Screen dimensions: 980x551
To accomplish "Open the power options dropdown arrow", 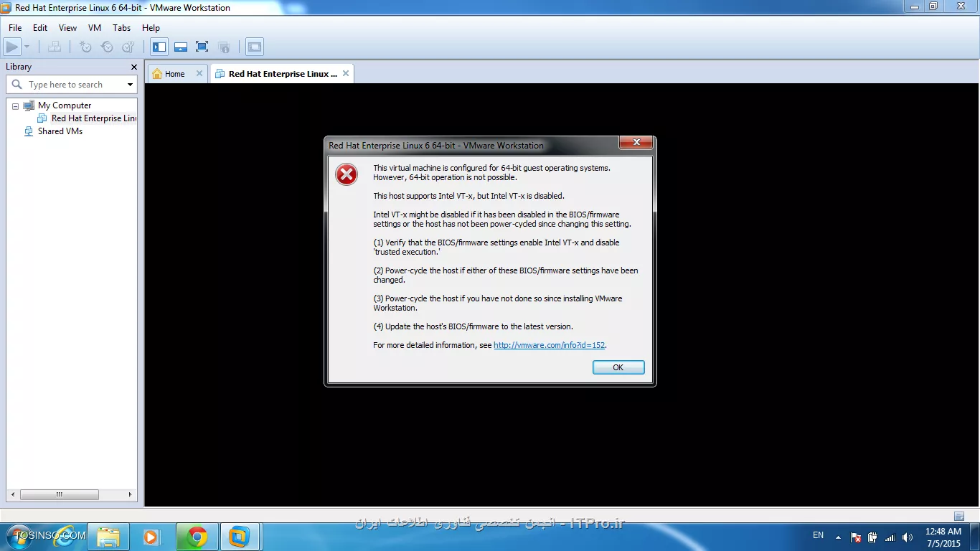I will point(27,47).
